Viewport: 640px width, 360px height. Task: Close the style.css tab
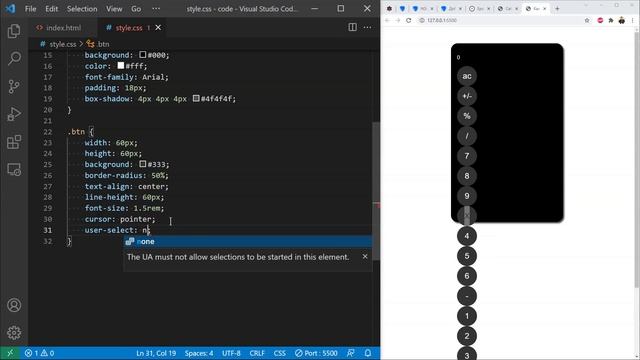coord(158,27)
